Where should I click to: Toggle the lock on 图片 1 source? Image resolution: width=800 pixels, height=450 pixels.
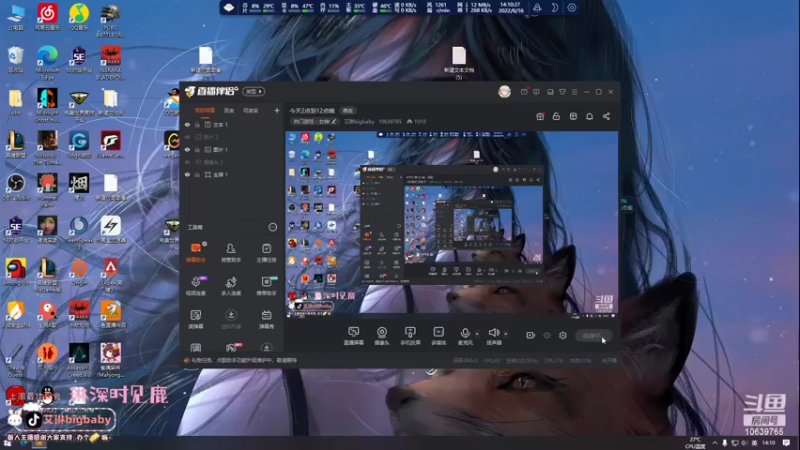[197, 149]
